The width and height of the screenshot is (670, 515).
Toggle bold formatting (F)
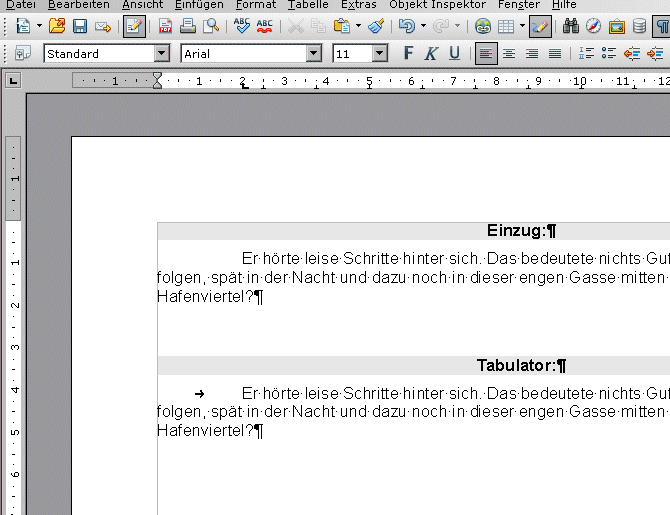tap(408, 54)
